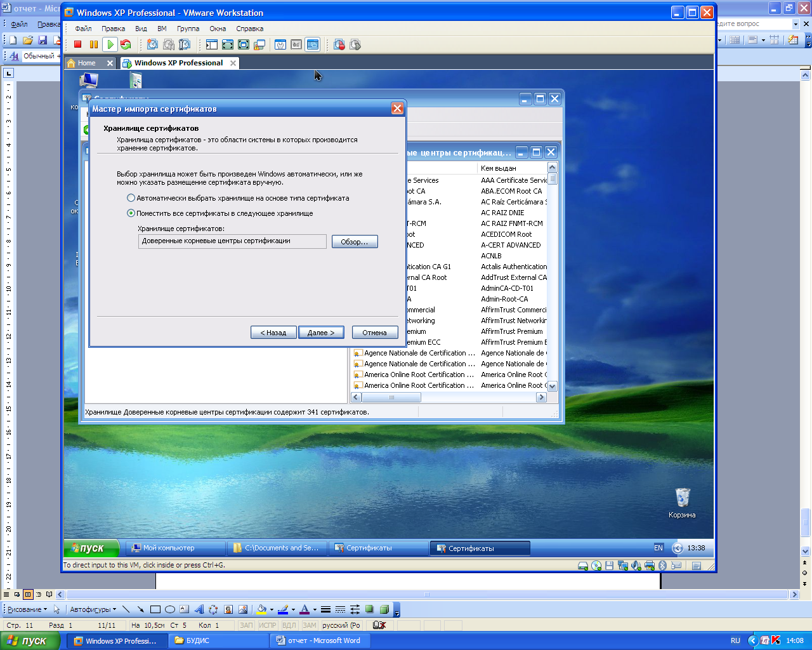Open the VMware Группа menu
This screenshot has height=650, width=812.
click(188, 29)
